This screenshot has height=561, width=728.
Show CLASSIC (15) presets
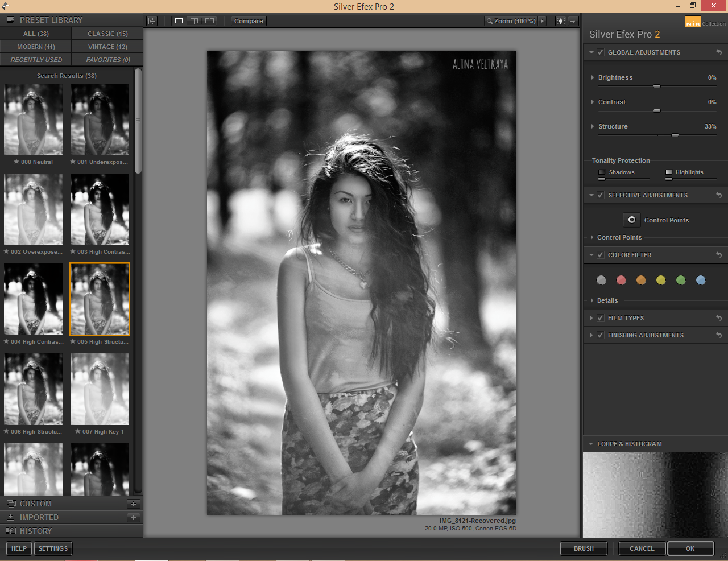[x=107, y=34]
